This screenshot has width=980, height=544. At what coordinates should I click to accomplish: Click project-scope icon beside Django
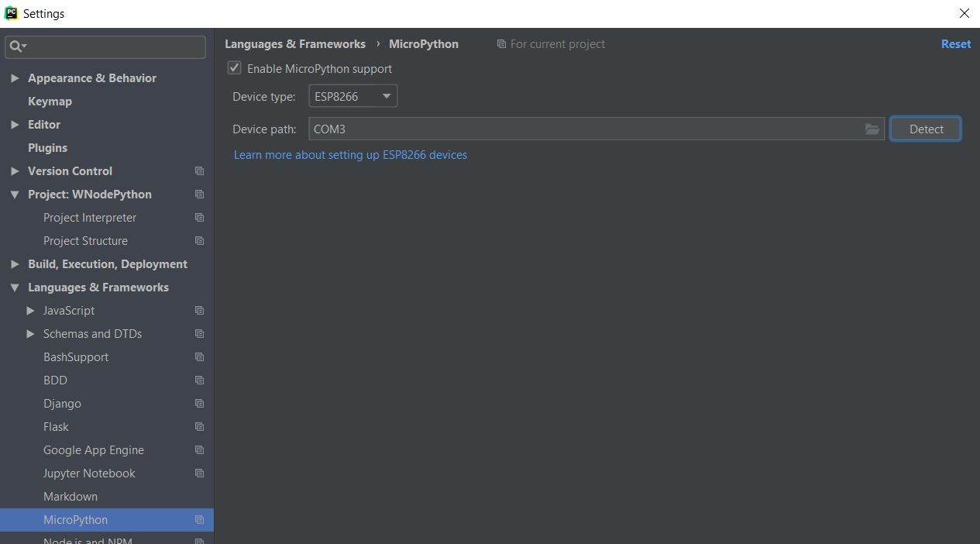tap(199, 404)
